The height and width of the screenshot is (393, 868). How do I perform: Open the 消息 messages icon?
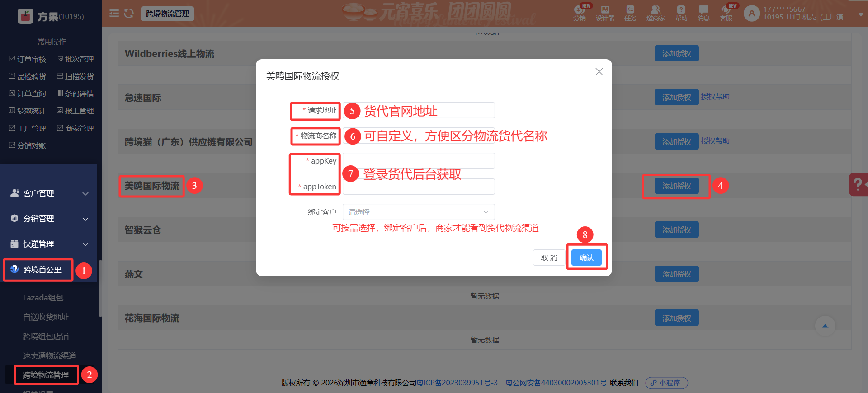703,13
